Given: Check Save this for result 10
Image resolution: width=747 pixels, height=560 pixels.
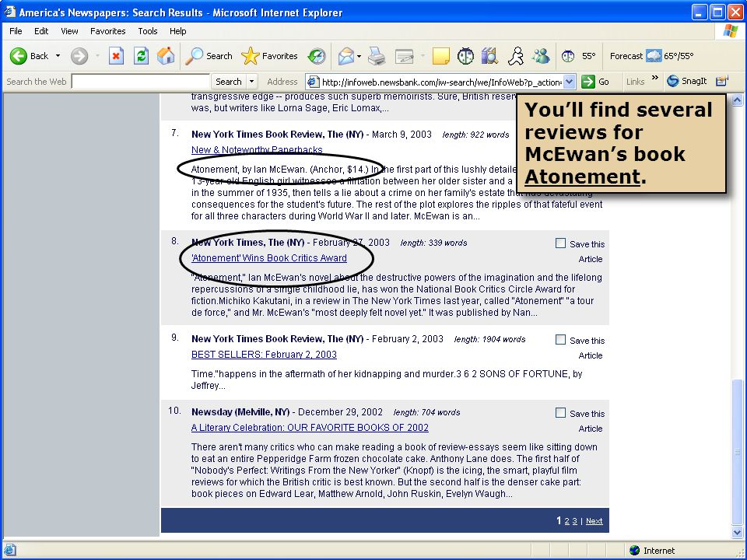Looking at the screenshot, I should pos(560,413).
